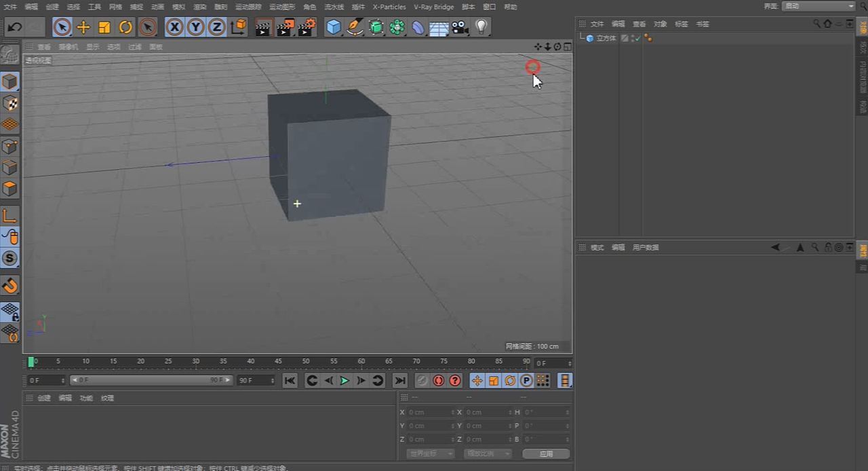Viewport: 868px width, 471px height.
Task: Click the purple Bend deformer icon
Action: (x=418, y=27)
